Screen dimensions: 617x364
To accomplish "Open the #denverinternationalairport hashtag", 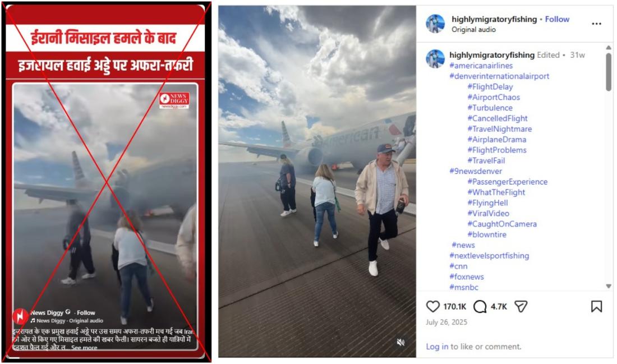I will pyautogui.click(x=499, y=76).
